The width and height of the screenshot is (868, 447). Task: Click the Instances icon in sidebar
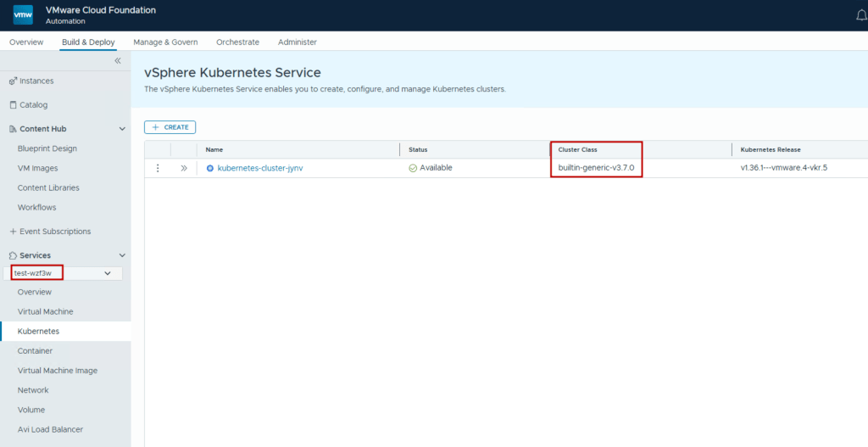pos(14,81)
